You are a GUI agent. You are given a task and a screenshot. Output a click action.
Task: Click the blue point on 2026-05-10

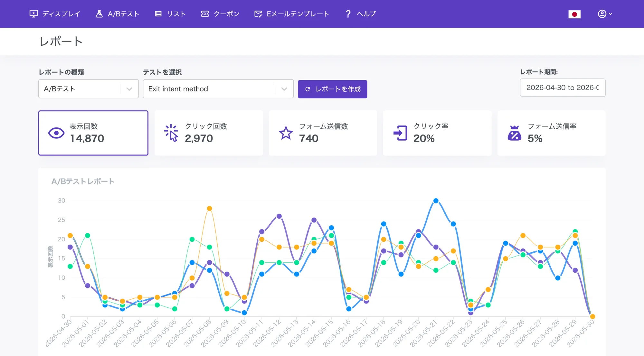click(244, 313)
